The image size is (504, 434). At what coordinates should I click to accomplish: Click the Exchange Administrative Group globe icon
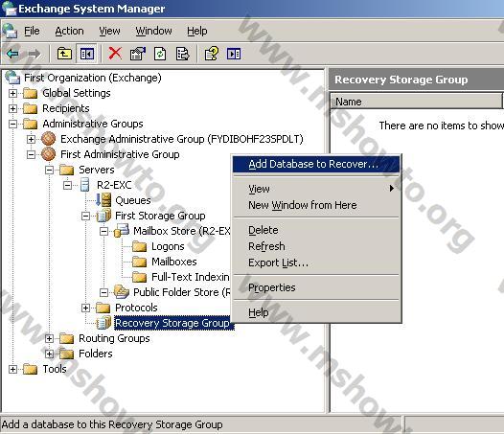click(x=49, y=139)
